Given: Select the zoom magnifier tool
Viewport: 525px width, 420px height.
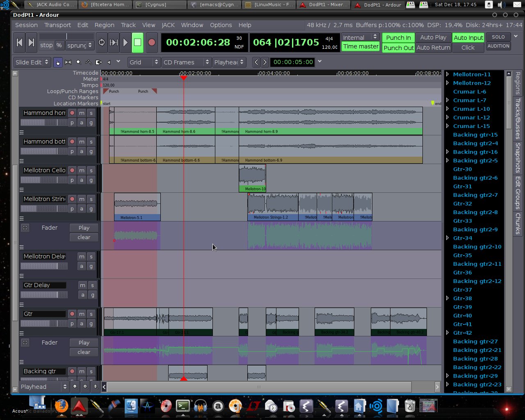Looking at the screenshot, I should 78,62.
